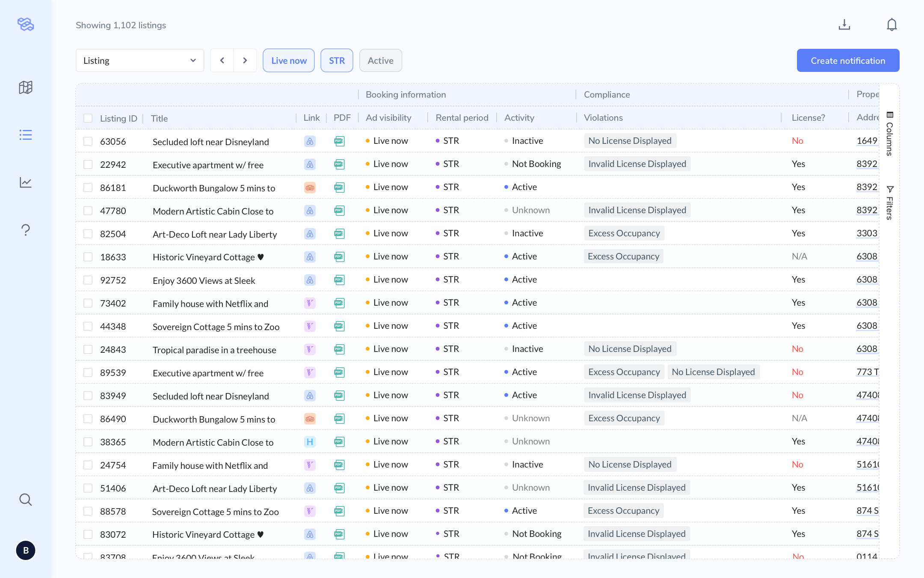Select the list view icon in the sidebar

point(26,135)
